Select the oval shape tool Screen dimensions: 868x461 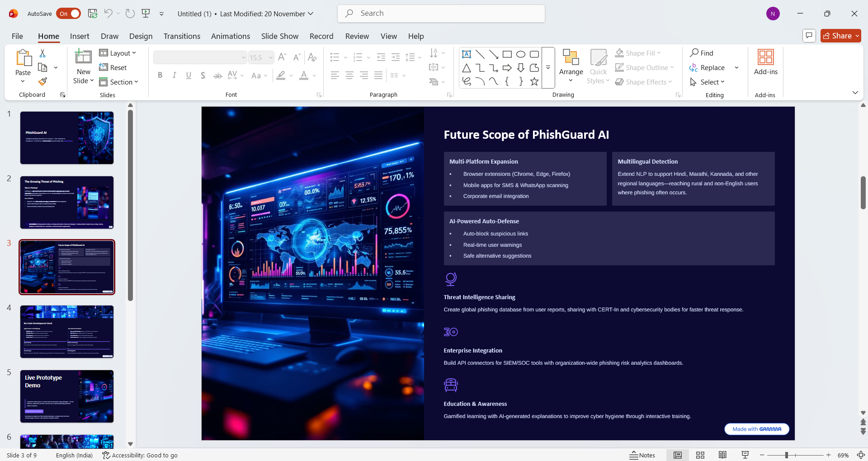pos(521,54)
